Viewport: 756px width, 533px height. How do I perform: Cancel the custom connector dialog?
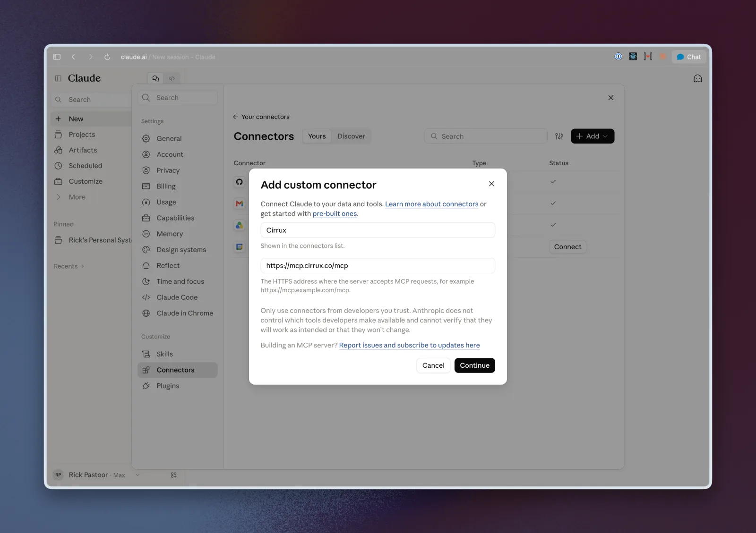[433, 365]
